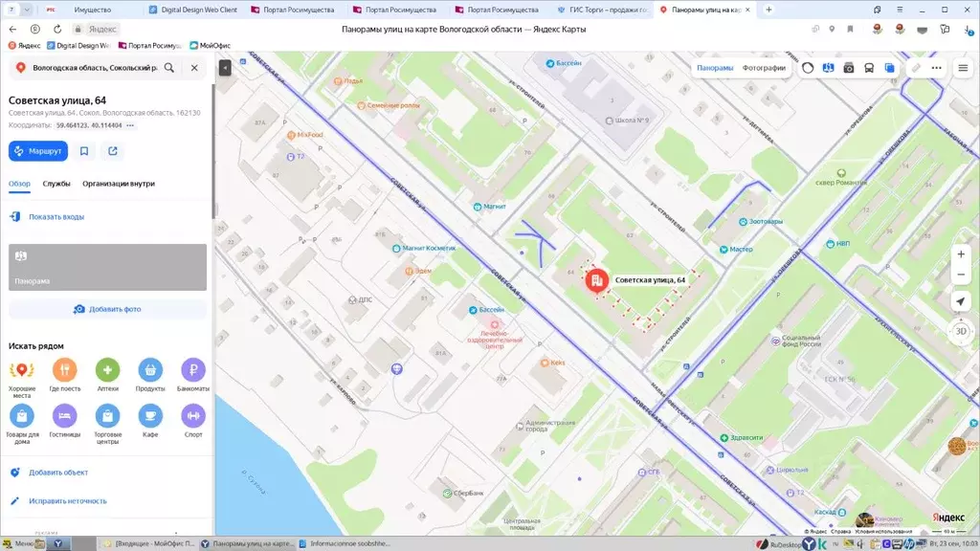Click the Показать входы link
This screenshot has height=551, width=980.
pyautogui.click(x=56, y=217)
